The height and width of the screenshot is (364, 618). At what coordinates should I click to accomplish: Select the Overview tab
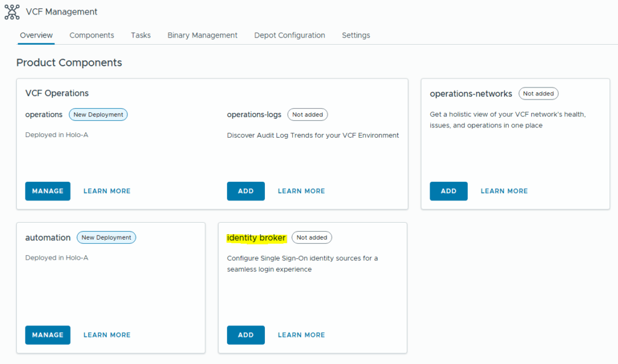[36, 35]
